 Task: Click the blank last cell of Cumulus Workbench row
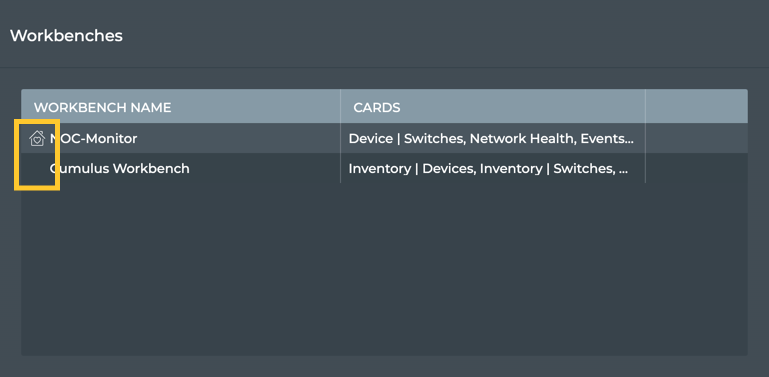696,168
